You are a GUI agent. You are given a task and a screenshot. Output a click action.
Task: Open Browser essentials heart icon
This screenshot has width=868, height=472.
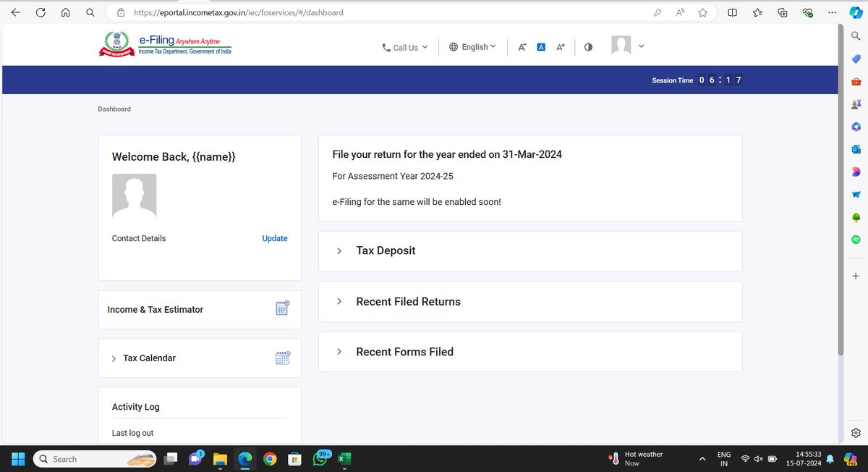[x=807, y=12]
